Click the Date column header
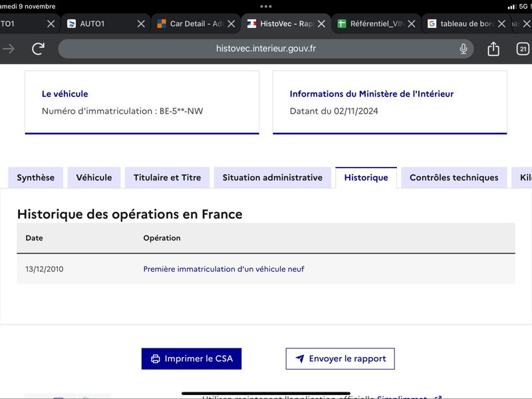Image resolution: width=532 pixels, height=399 pixels. coord(35,238)
